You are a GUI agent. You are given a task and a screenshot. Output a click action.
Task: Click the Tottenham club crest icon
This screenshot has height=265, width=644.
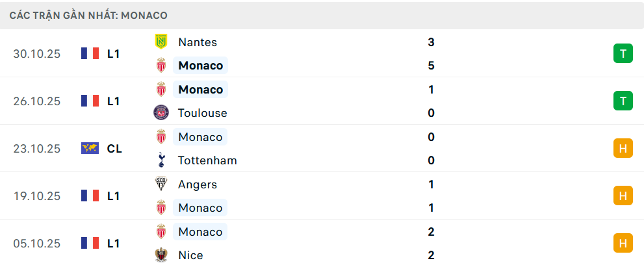point(161,160)
